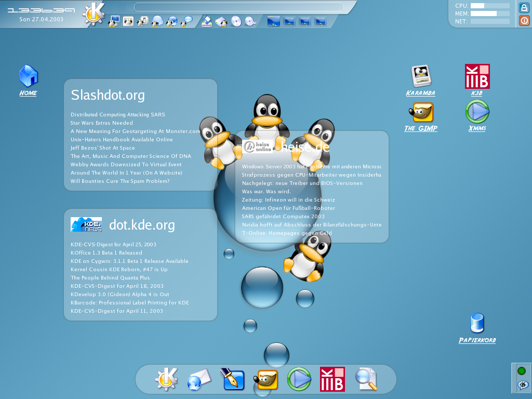The height and width of the screenshot is (399, 532).
Task: Open 'Kernel Cousin KDE Reborn, #47 is Up'
Action: (119, 270)
